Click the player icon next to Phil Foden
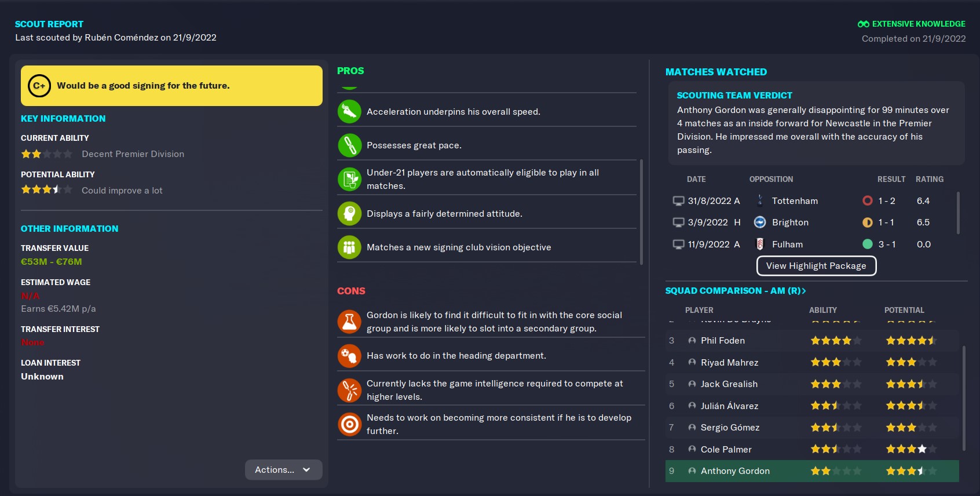 [692, 341]
